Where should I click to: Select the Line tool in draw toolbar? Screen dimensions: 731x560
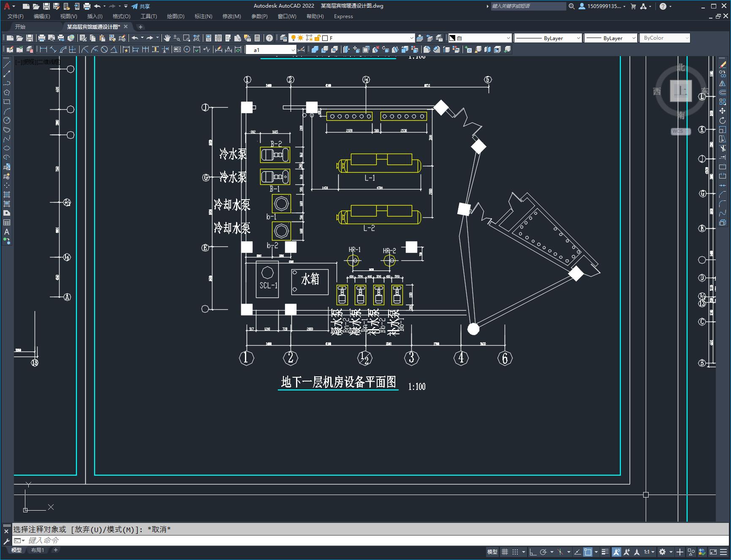click(7, 65)
